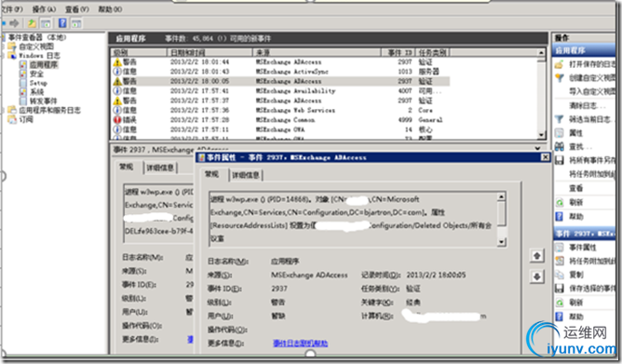Screen dimensions: 622x364
Task: Sort events by the 事件 ID column header
Action: click(x=399, y=52)
